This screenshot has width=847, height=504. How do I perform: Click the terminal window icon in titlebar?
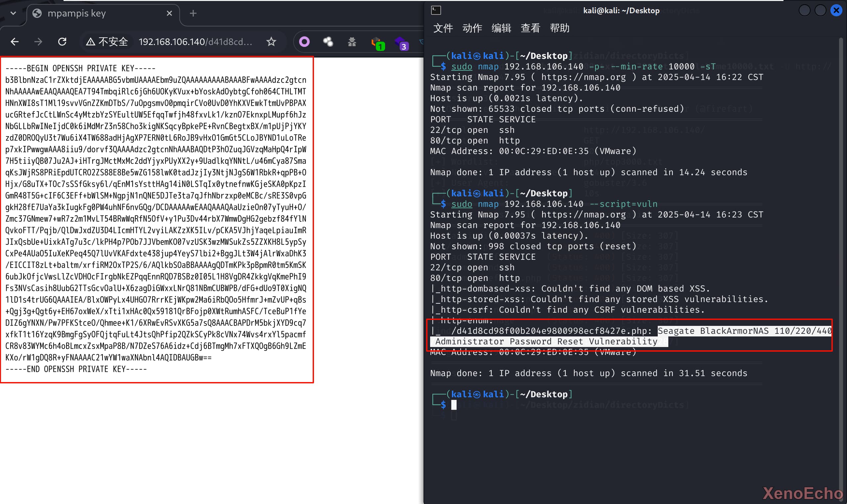pos(436,11)
